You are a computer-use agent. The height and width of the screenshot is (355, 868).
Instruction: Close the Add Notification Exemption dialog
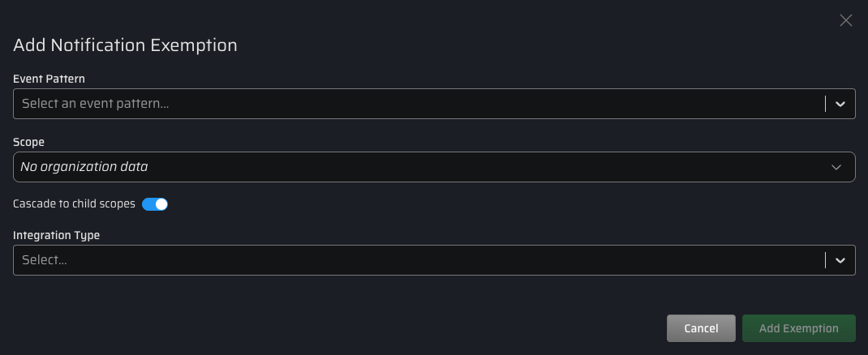click(x=846, y=20)
